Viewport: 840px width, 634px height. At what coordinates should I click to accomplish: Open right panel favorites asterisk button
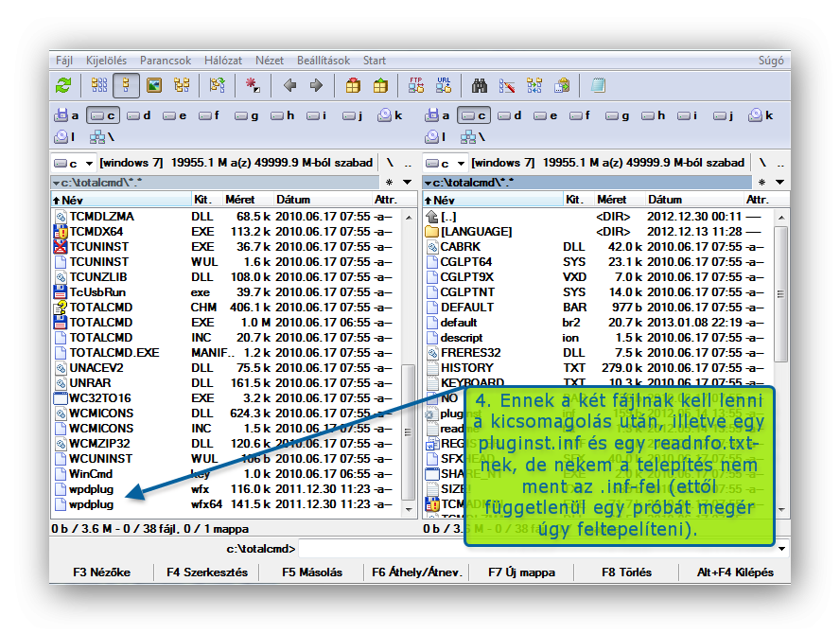[x=761, y=183]
